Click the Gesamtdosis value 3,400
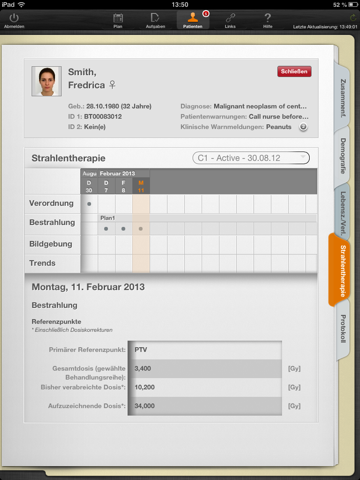Image resolution: width=360 pixels, height=480 pixels. pyautogui.click(x=143, y=368)
